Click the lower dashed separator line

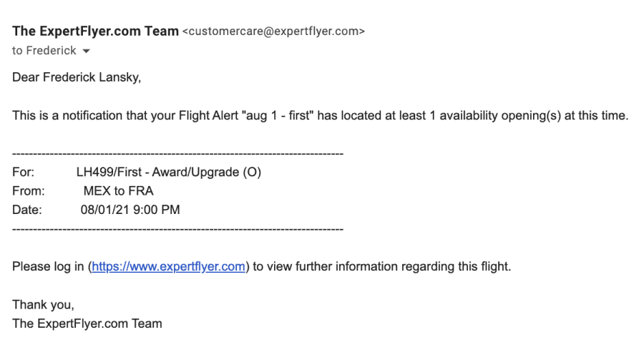click(x=178, y=229)
